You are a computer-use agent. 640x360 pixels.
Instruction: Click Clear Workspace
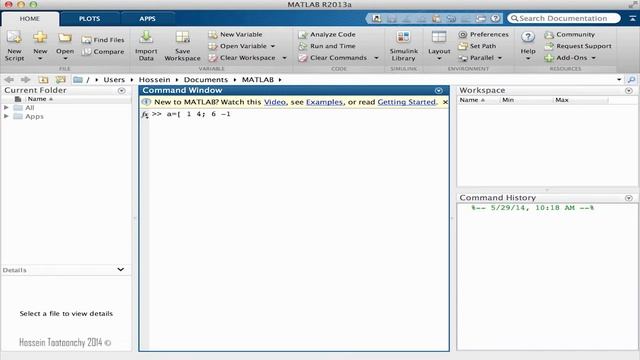242,58
